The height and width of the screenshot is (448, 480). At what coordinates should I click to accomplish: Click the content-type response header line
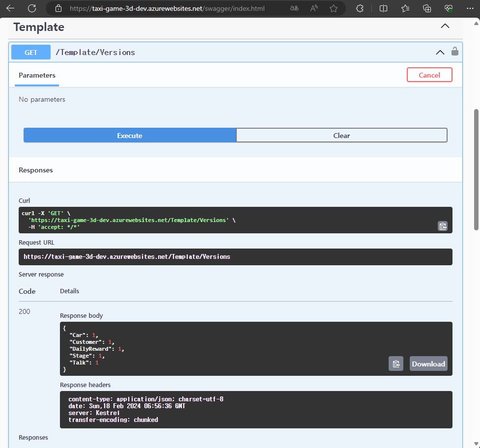[x=146, y=399]
